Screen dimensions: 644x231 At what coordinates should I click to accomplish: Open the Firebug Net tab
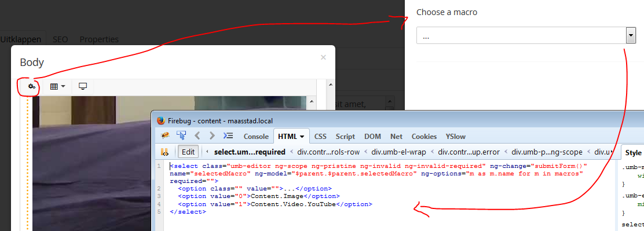click(x=396, y=137)
